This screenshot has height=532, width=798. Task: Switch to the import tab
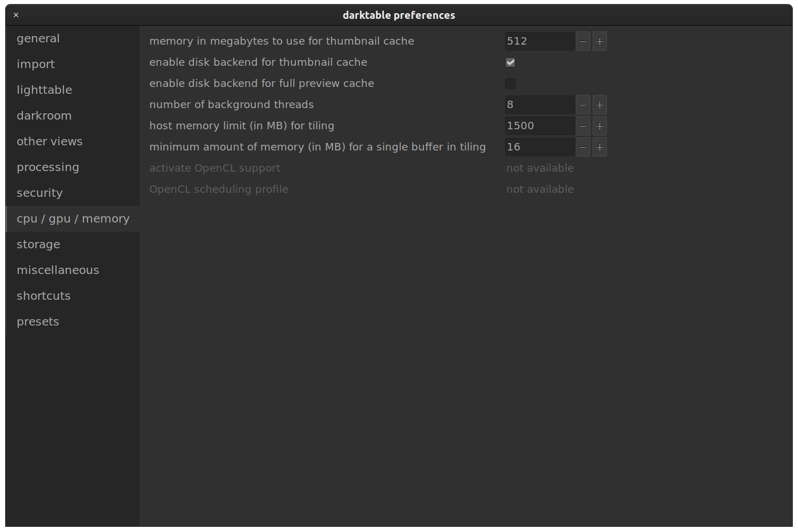[x=73, y=64]
